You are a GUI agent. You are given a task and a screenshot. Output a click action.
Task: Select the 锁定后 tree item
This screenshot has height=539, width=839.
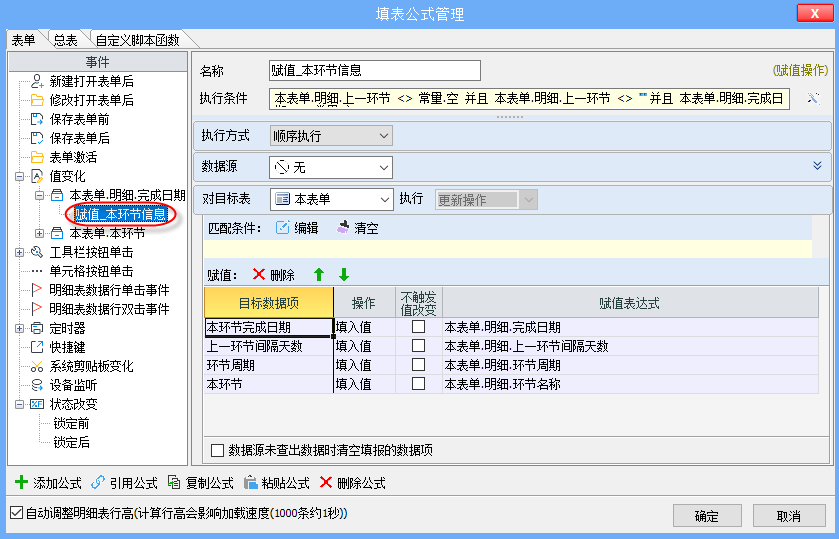pos(71,442)
